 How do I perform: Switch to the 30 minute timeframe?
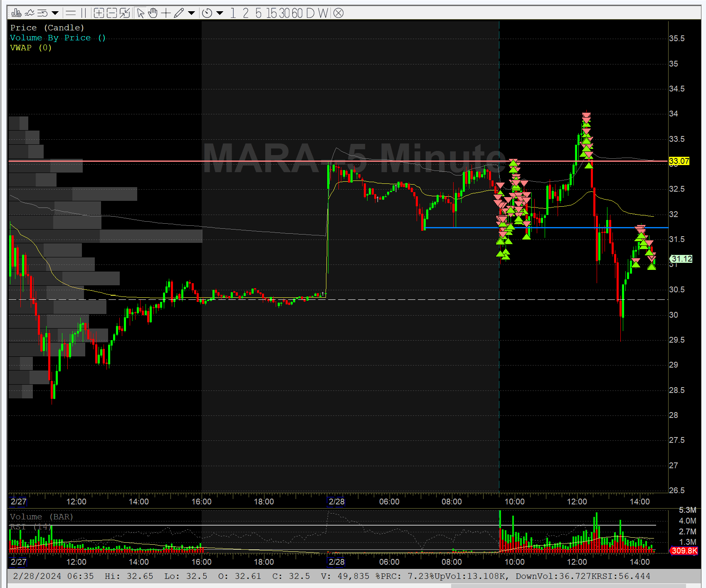(284, 13)
